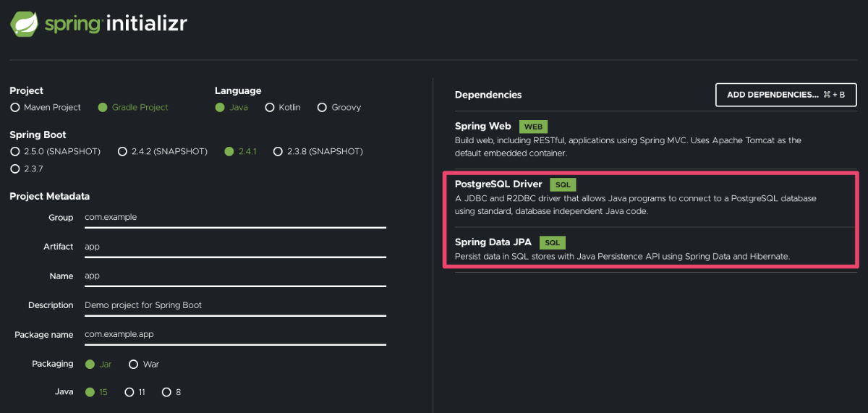The height and width of the screenshot is (413, 868).
Task: Select Spring Boot 2.3.8 (SNAPSHOT)
Action: pyautogui.click(x=278, y=151)
